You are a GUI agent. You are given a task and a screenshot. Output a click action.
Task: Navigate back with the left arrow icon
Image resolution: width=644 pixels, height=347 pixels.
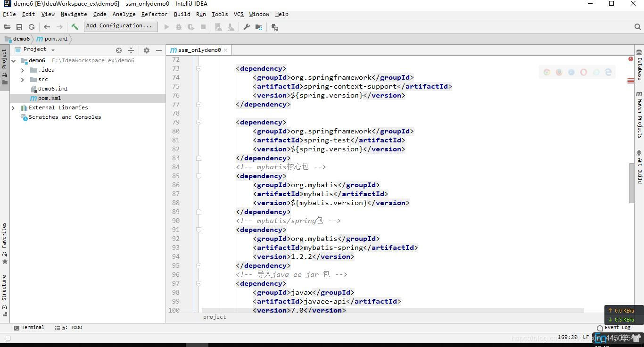click(47, 27)
